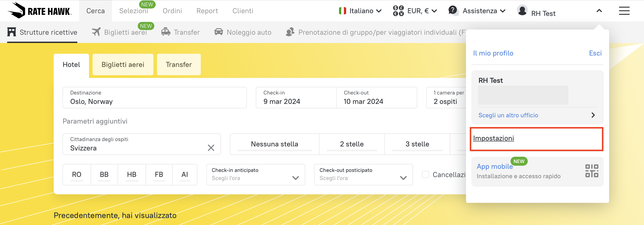Image resolution: width=644 pixels, height=225 pixels.
Task: Switch to the Biglietti aerei search tab
Action: coord(123,64)
